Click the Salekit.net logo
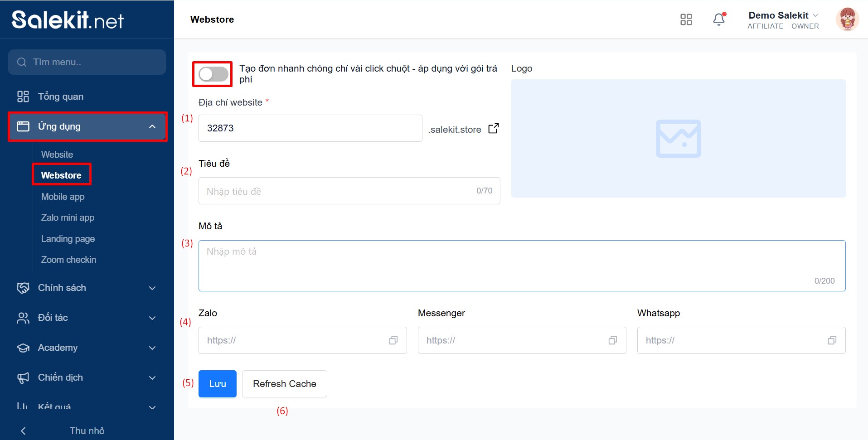 tap(68, 20)
